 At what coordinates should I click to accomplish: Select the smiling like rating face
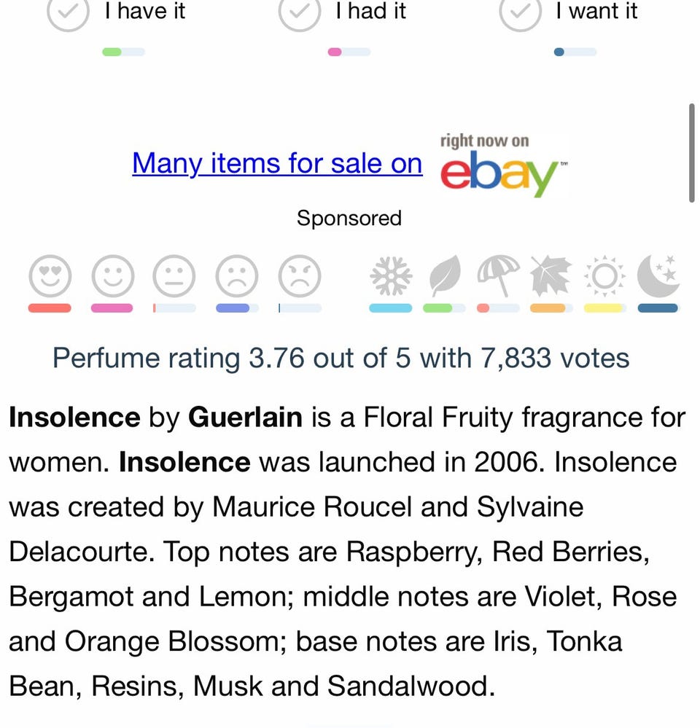click(112, 277)
